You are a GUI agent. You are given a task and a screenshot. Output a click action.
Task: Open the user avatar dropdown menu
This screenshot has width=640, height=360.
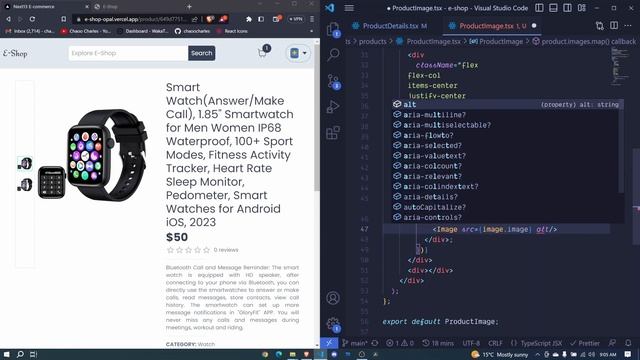(299, 53)
